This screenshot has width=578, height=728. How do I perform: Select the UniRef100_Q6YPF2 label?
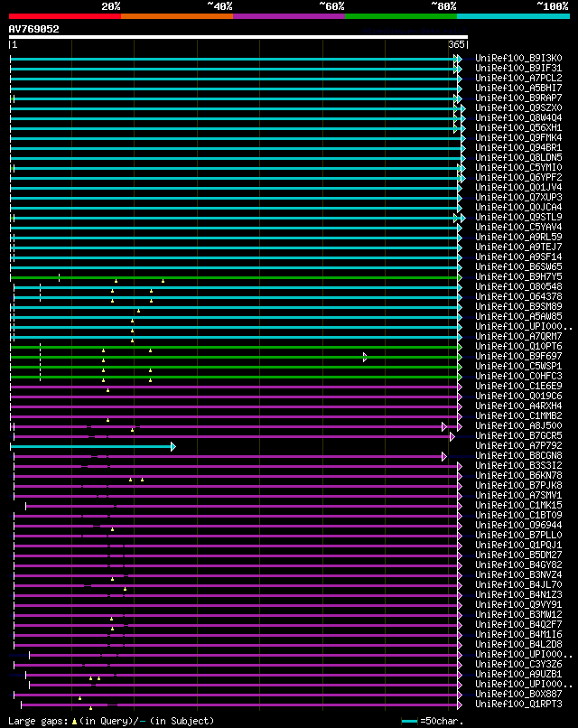coord(518,177)
